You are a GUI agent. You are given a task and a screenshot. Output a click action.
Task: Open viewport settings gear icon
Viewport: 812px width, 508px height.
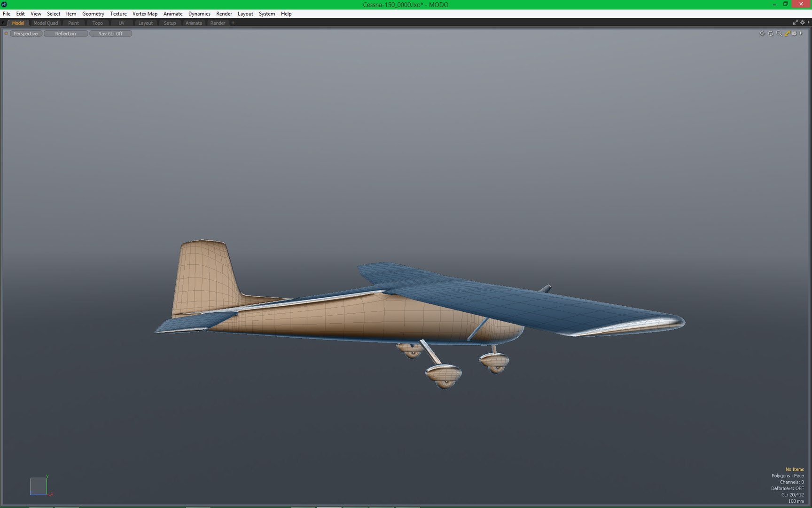tap(794, 33)
